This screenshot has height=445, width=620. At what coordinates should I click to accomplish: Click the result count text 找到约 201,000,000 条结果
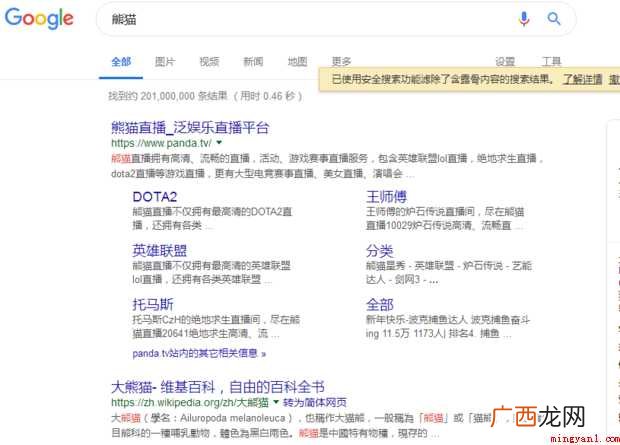click(168, 96)
